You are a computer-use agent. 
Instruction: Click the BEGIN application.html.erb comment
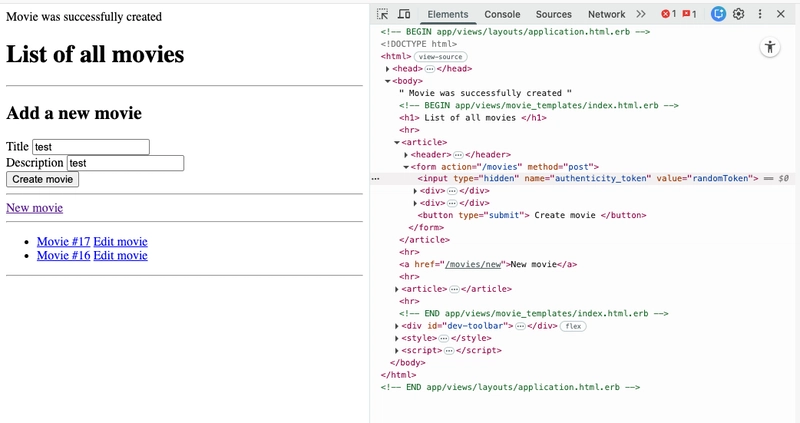pos(515,32)
